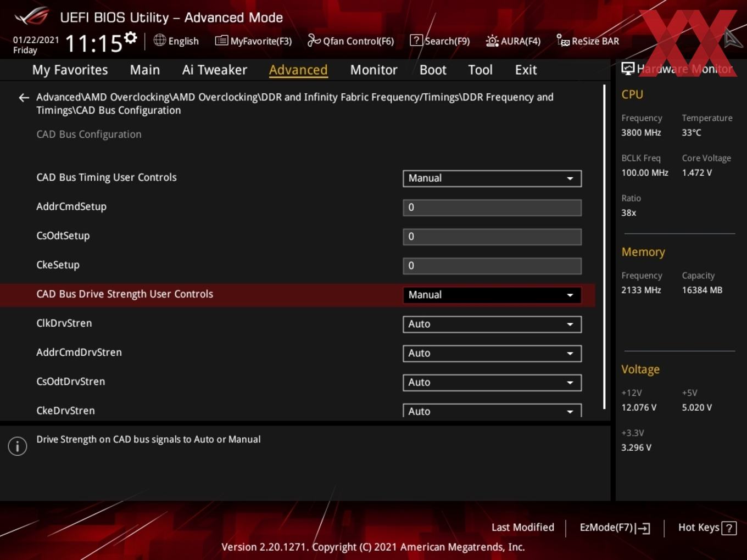Click the 16384 MB memory capacity value
747x560 pixels.
[702, 290]
